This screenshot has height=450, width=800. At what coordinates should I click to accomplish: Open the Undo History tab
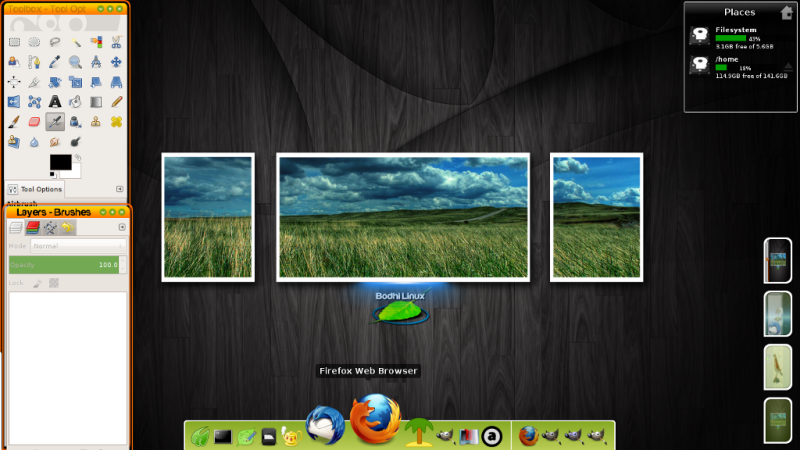click(x=67, y=228)
